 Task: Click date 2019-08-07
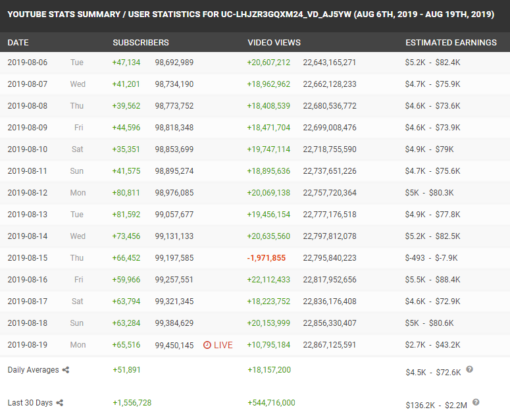(28, 84)
